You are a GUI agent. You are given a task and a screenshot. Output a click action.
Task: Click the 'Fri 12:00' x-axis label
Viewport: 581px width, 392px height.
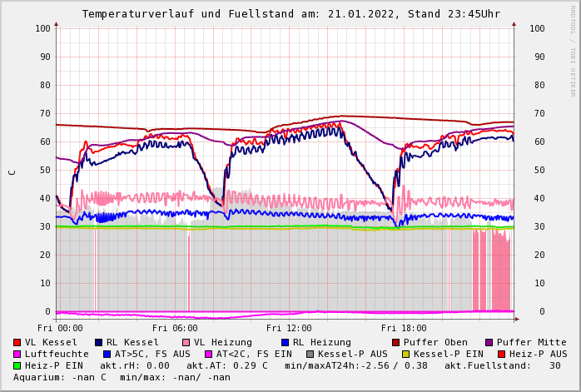tap(289, 328)
